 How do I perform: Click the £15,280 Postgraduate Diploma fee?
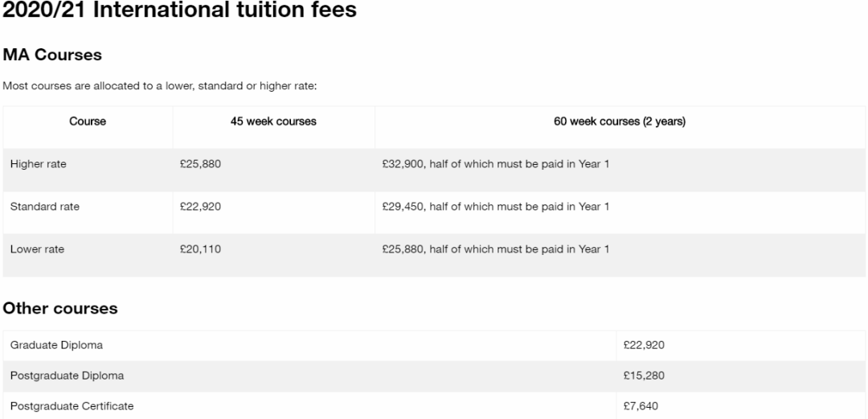644,376
